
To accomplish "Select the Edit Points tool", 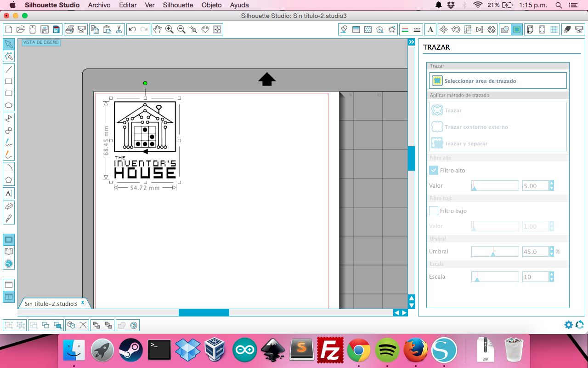I will pyautogui.click(x=9, y=56).
